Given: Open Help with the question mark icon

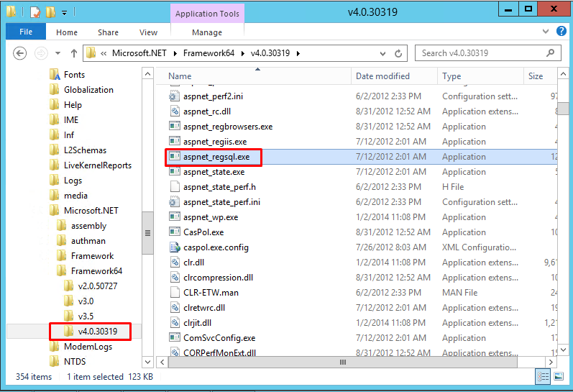Looking at the screenshot, I should [x=561, y=31].
